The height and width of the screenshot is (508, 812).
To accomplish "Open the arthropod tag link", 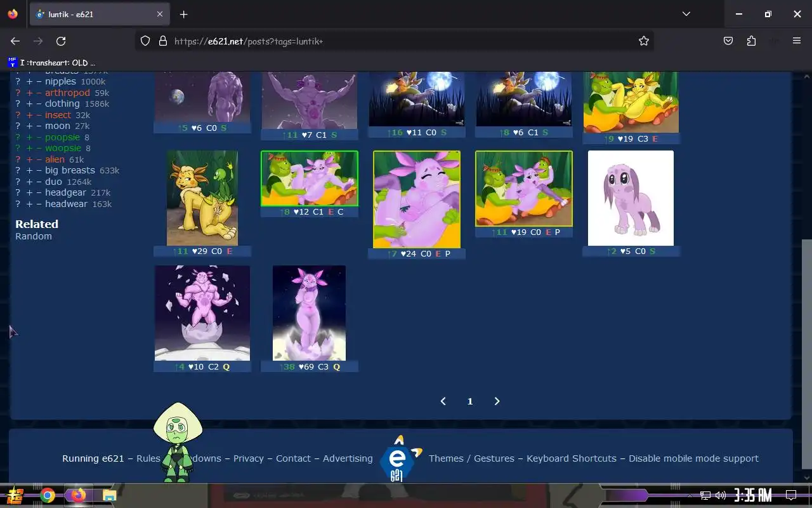I will (x=67, y=93).
